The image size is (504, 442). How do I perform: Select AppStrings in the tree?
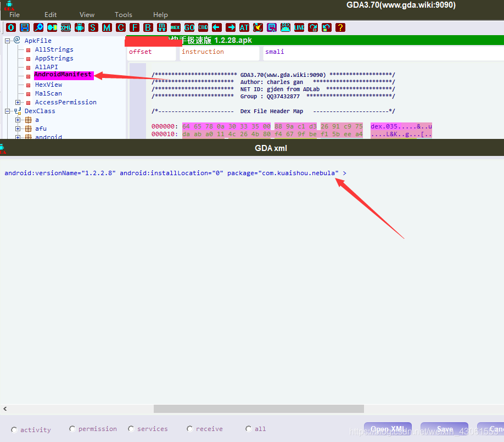coord(54,58)
